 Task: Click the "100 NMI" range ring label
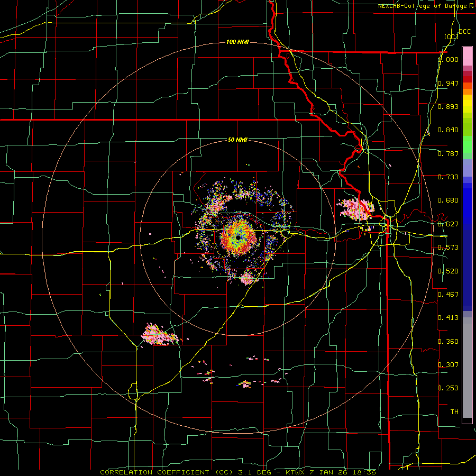pyautogui.click(x=237, y=42)
